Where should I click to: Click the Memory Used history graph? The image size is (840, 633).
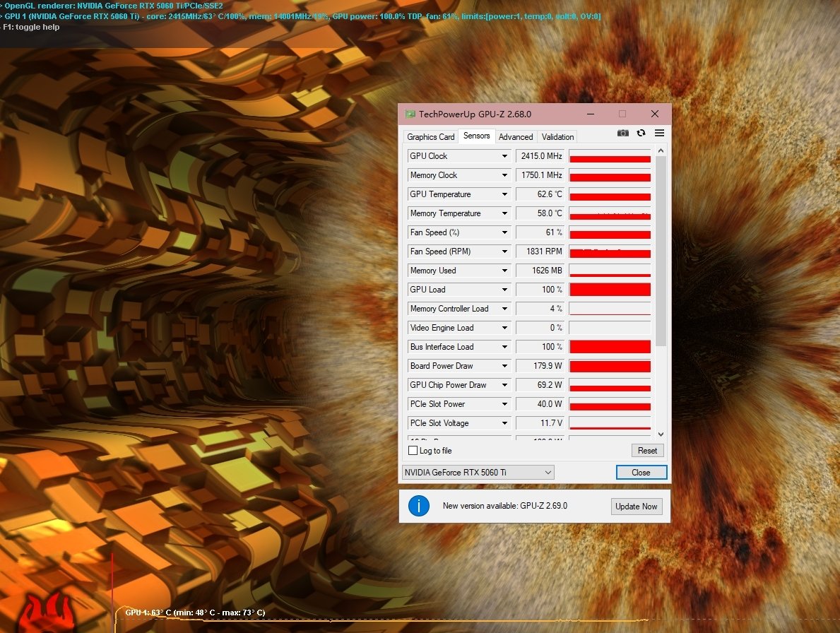[610, 271]
